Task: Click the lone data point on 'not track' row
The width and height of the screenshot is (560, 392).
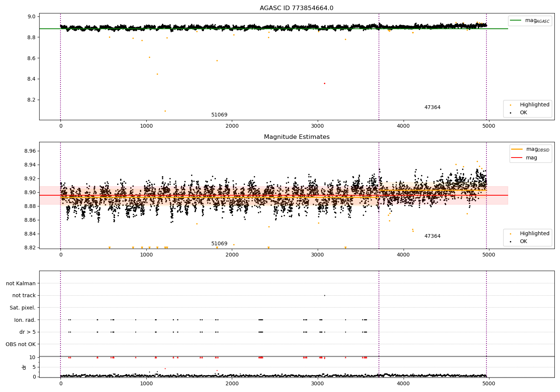Action: tap(324, 295)
